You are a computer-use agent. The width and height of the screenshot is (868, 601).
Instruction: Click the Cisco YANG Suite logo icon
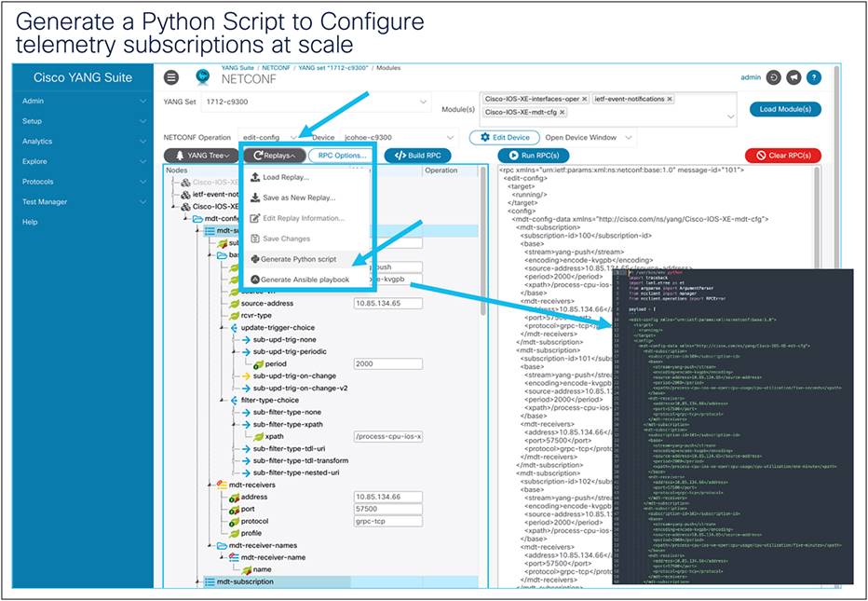click(203, 76)
